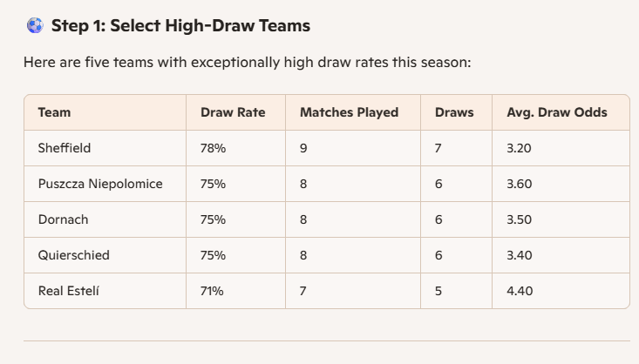Click Sheffield's 3.20 average odds value
639x364 pixels.
point(519,148)
